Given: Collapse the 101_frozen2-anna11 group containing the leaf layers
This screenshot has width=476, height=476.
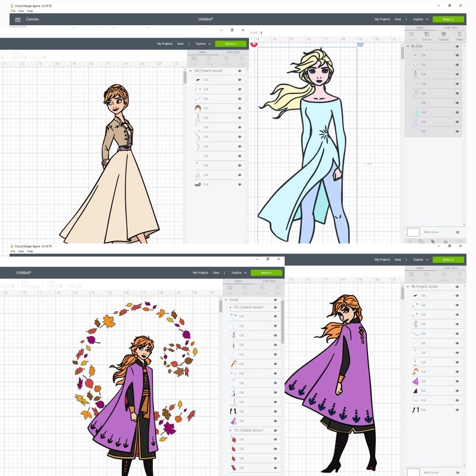Looking at the screenshot, I should (x=230, y=430).
